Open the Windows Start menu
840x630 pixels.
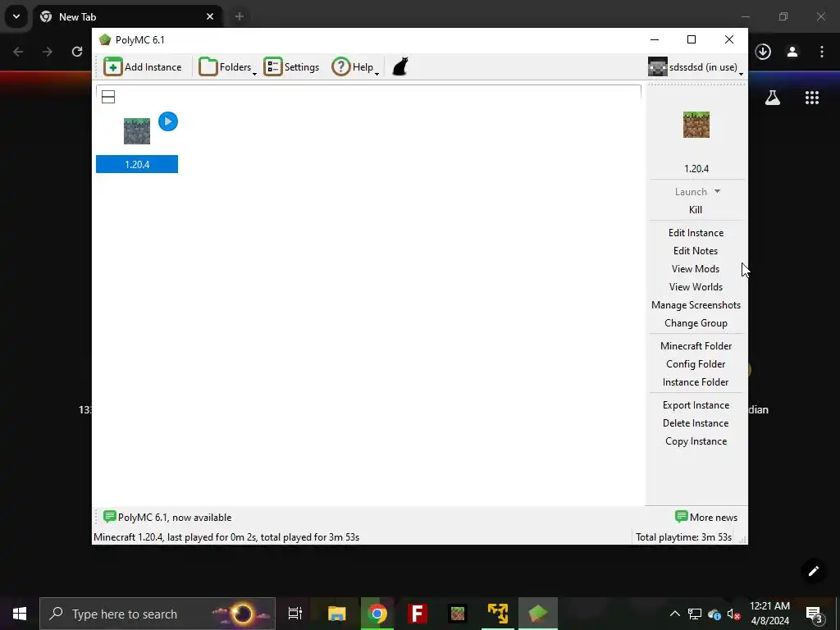[x=20, y=614]
